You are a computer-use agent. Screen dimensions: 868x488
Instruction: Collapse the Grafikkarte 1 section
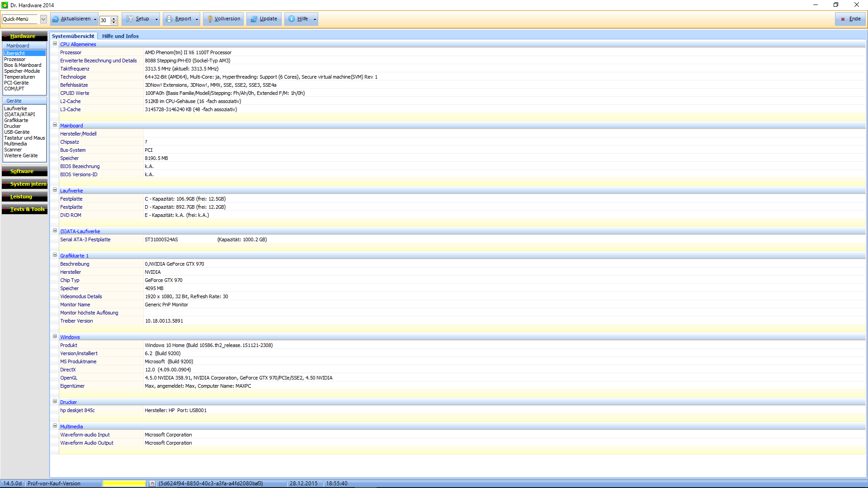coord(55,255)
